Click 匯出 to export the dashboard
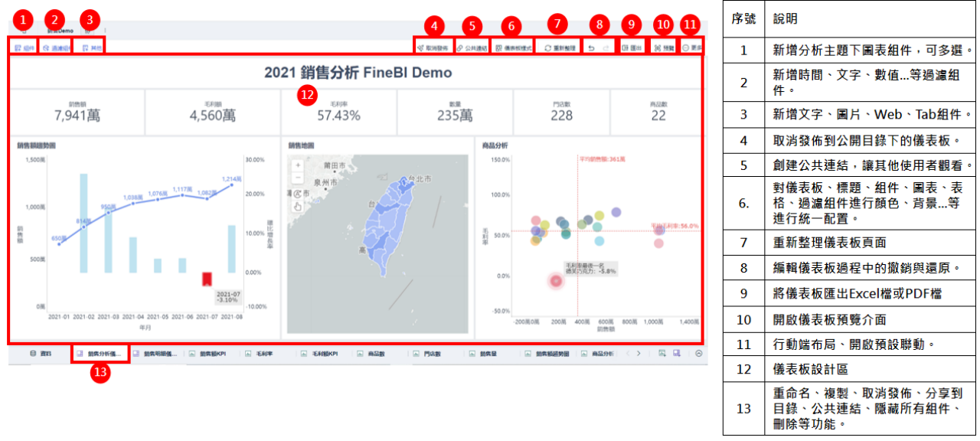This screenshot has width=980, height=441. click(x=630, y=47)
